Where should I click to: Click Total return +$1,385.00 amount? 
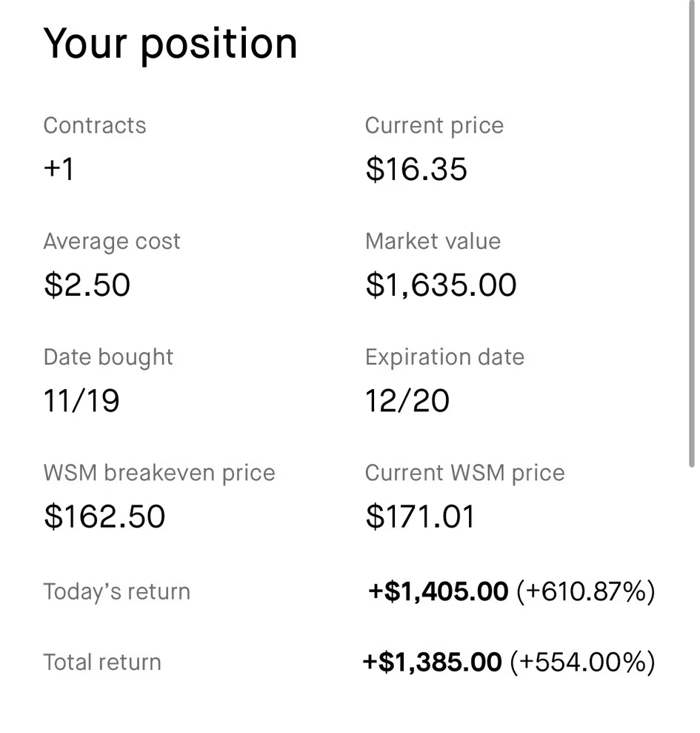click(x=433, y=662)
